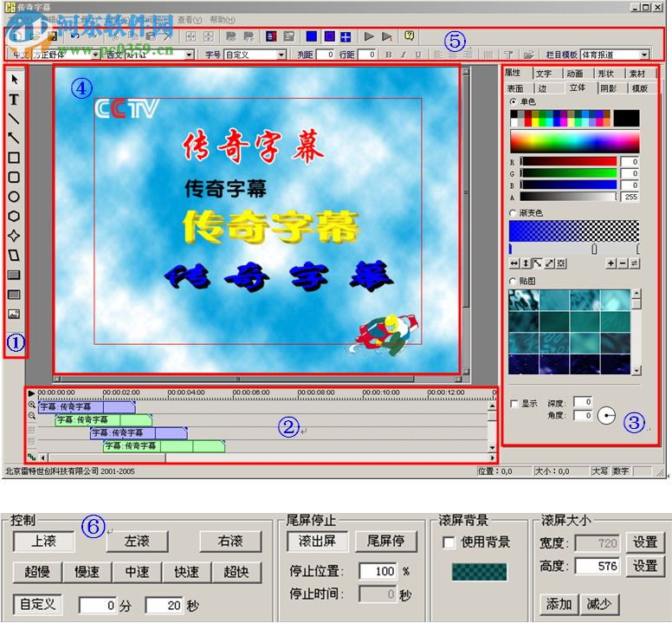Enable the 使用背景 checkbox
Viewport: 672px width, 623px height.
click(x=449, y=542)
